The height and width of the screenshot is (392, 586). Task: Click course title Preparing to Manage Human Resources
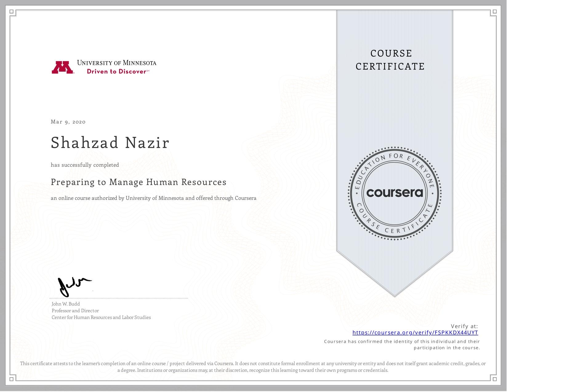click(x=138, y=182)
